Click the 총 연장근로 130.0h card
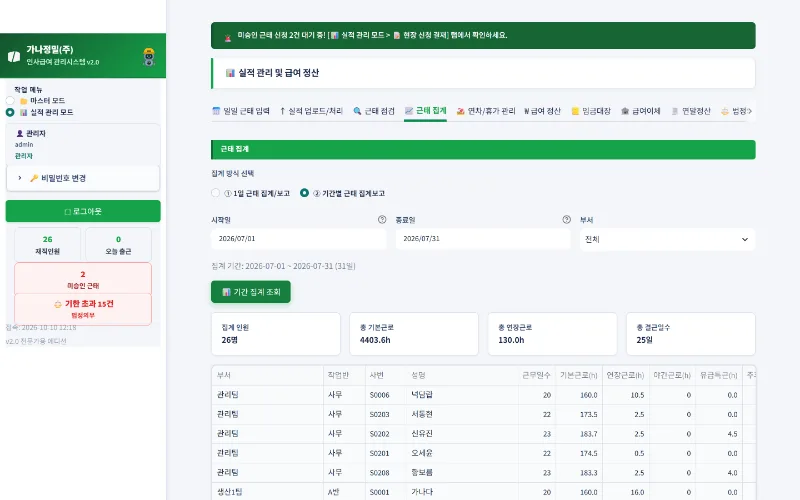The width and height of the screenshot is (800, 500). pyautogui.click(x=553, y=334)
